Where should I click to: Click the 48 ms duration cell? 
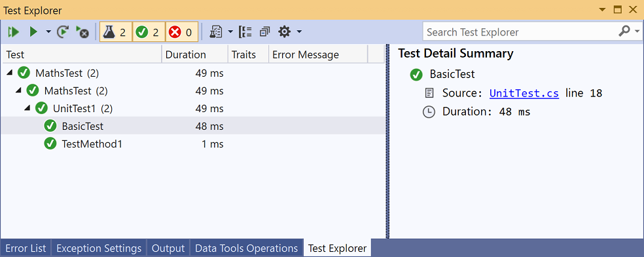coord(209,127)
